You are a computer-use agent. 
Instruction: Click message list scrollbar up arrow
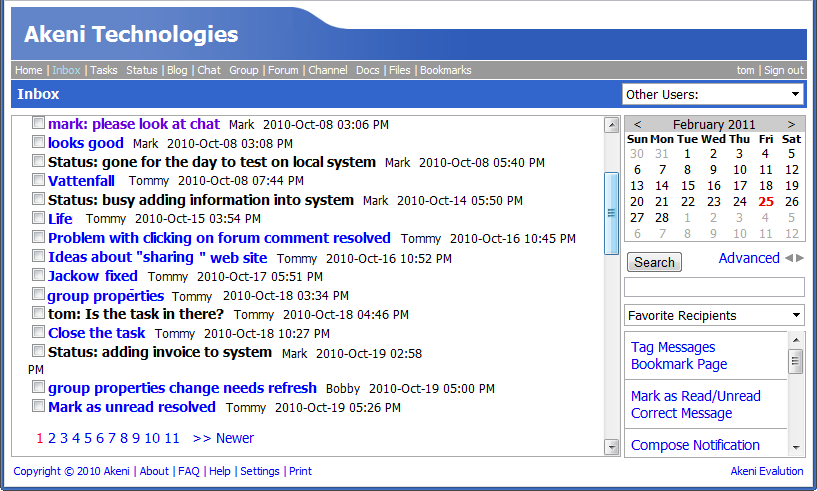click(612, 125)
